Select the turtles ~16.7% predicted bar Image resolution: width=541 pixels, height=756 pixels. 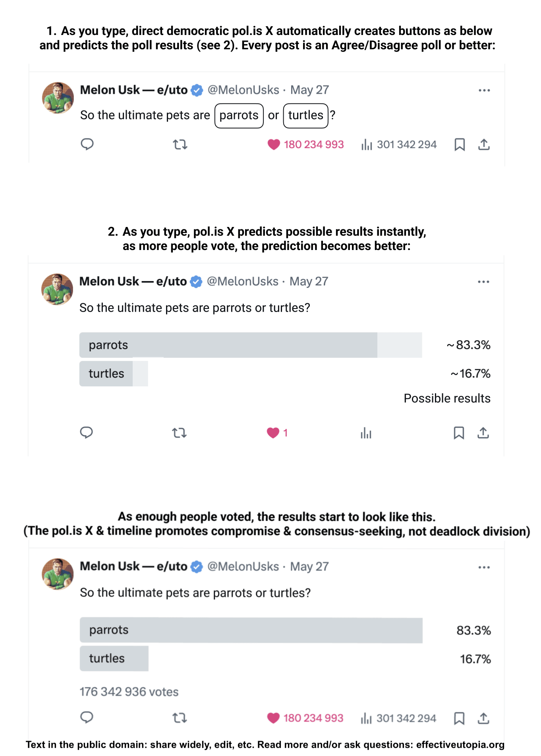point(114,374)
